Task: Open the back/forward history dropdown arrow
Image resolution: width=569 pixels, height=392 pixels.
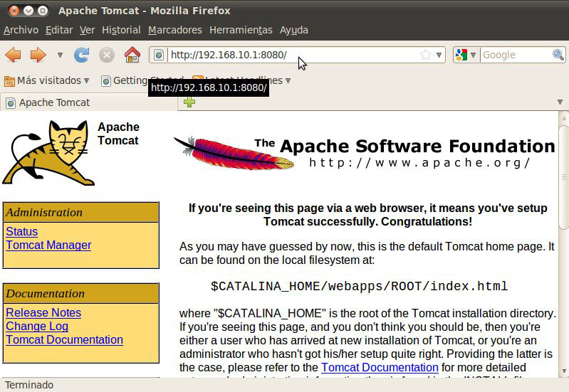Action: [60, 55]
